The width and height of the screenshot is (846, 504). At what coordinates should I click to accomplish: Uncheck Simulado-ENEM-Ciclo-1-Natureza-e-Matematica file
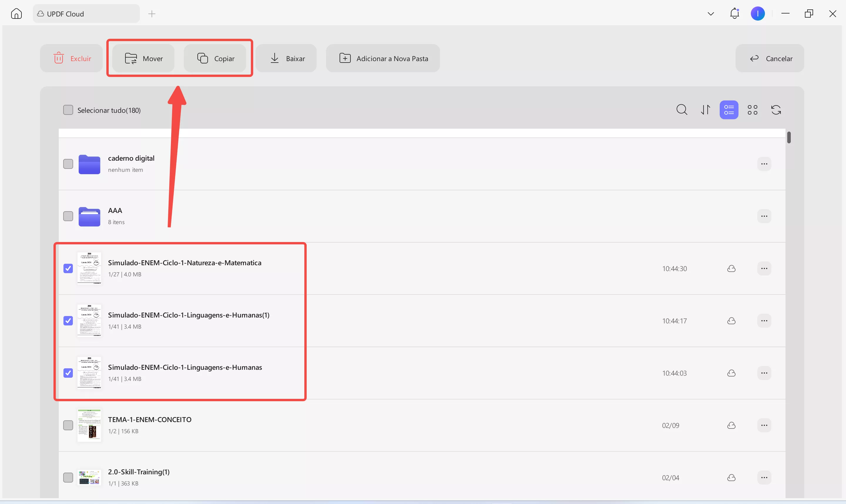coord(68,268)
